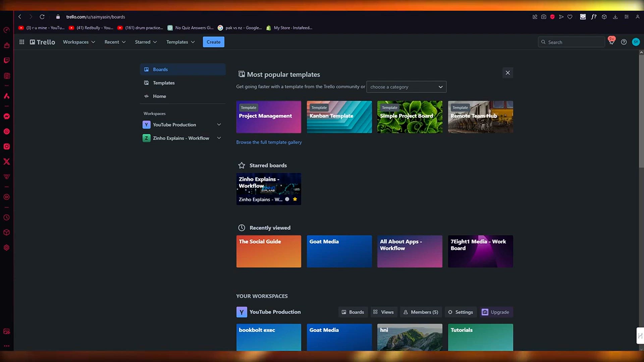Open the GX speedometer control in sidebar
The image size is (644, 362).
[7, 30]
